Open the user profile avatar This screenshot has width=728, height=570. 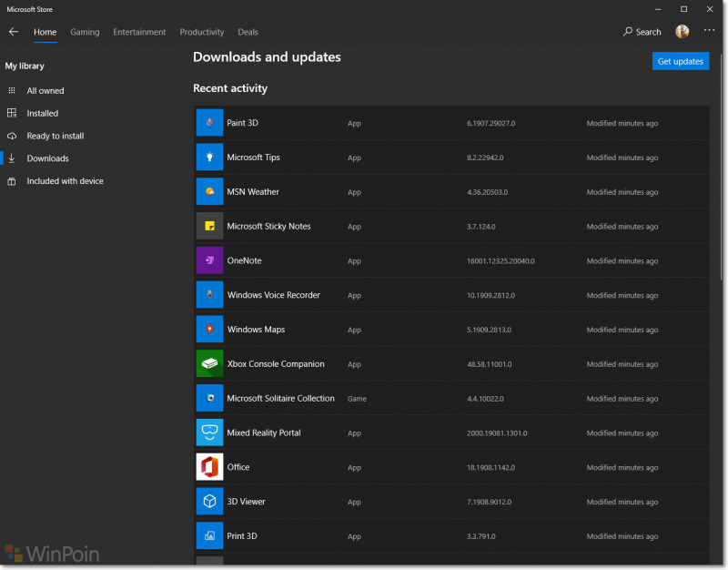coord(682,32)
